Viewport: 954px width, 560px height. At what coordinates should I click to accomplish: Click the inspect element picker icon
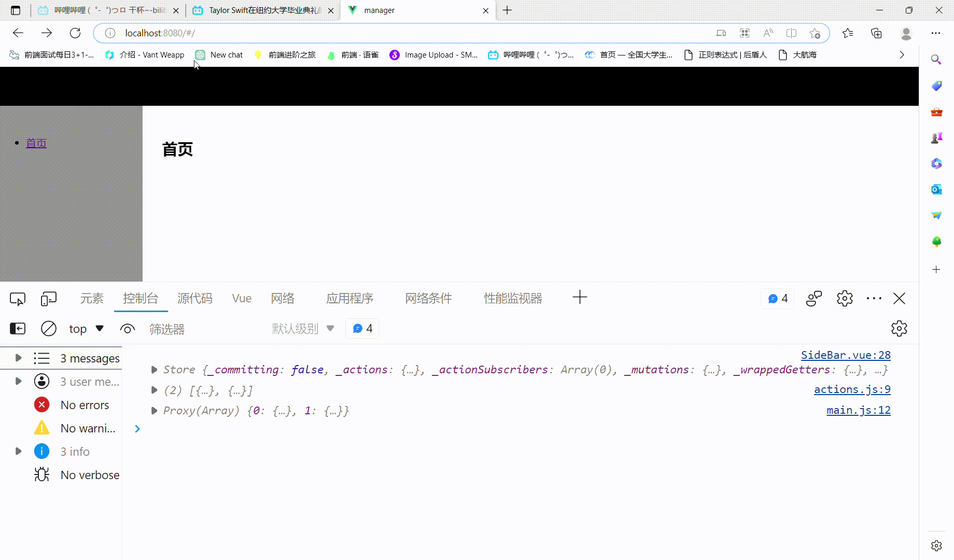pos(18,299)
